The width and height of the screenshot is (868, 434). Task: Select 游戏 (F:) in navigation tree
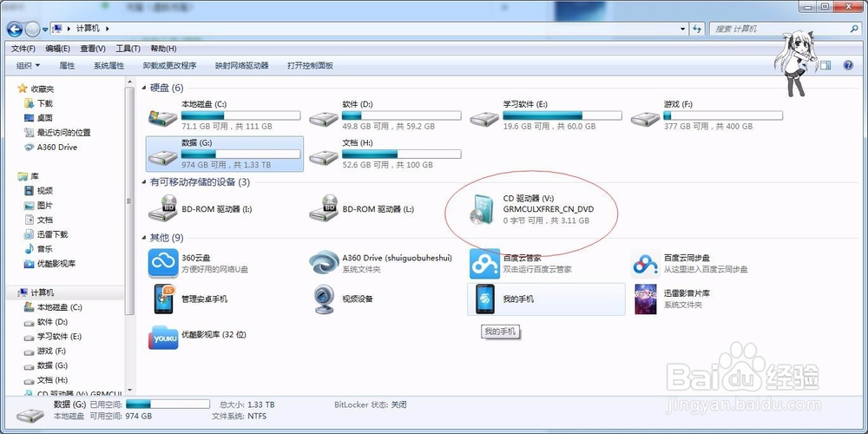tap(51, 351)
